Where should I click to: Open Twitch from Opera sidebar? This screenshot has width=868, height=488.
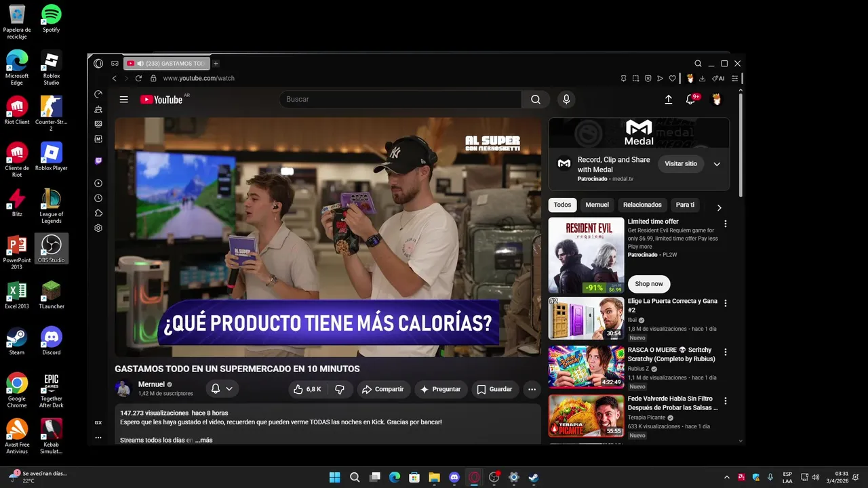click(98, 161)
